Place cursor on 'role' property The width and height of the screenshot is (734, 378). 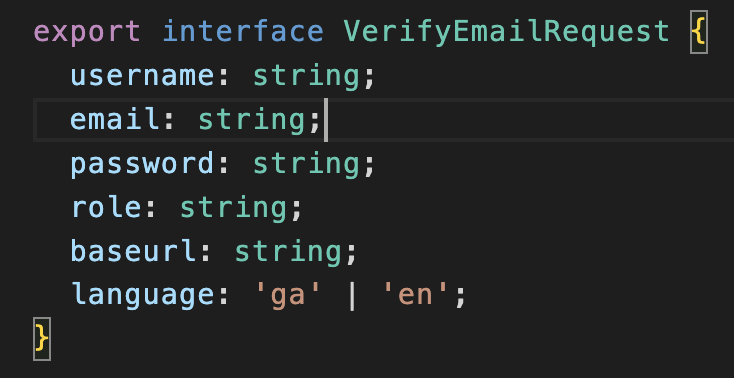click(x=106, y=207)
